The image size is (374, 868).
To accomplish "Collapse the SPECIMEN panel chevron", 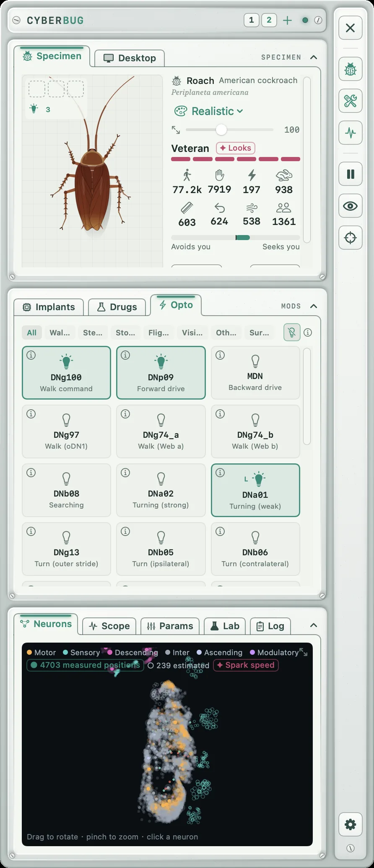I will [x=314, y=57].
